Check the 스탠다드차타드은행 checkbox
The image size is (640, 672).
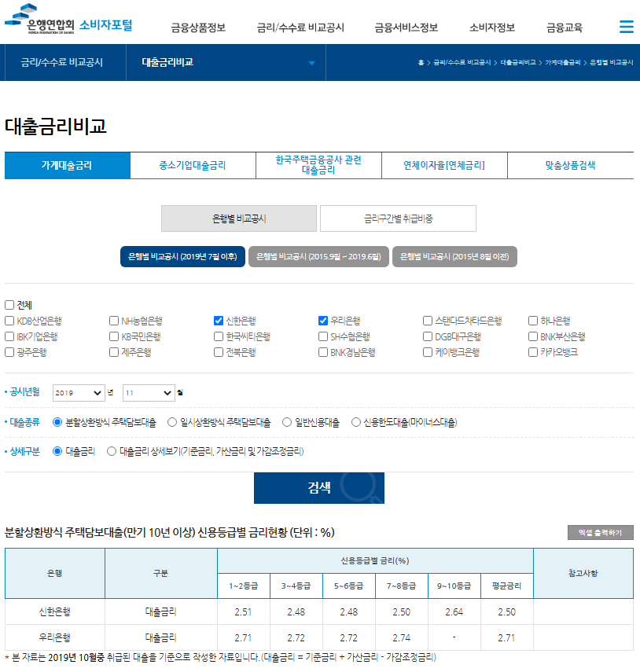click(428, 321)
